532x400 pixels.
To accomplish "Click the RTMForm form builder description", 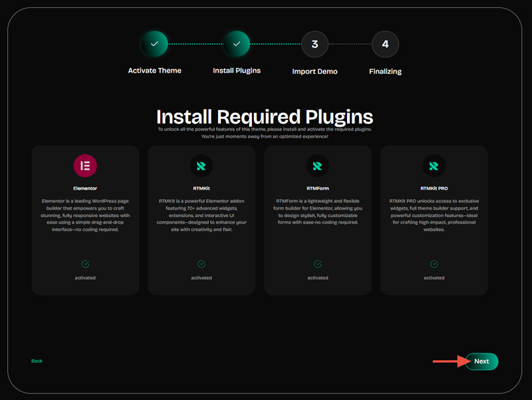I will pyautogui.click(x=318, y=212).
